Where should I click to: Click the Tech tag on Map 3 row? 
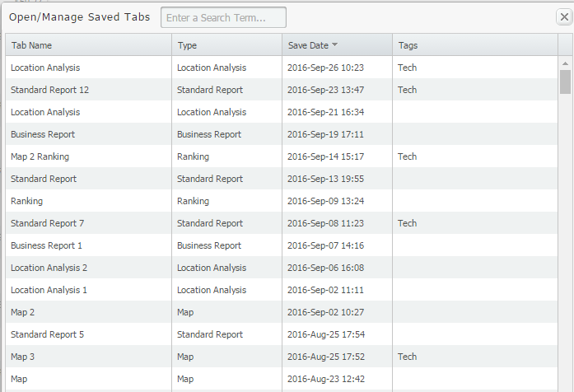pos(407,357)
